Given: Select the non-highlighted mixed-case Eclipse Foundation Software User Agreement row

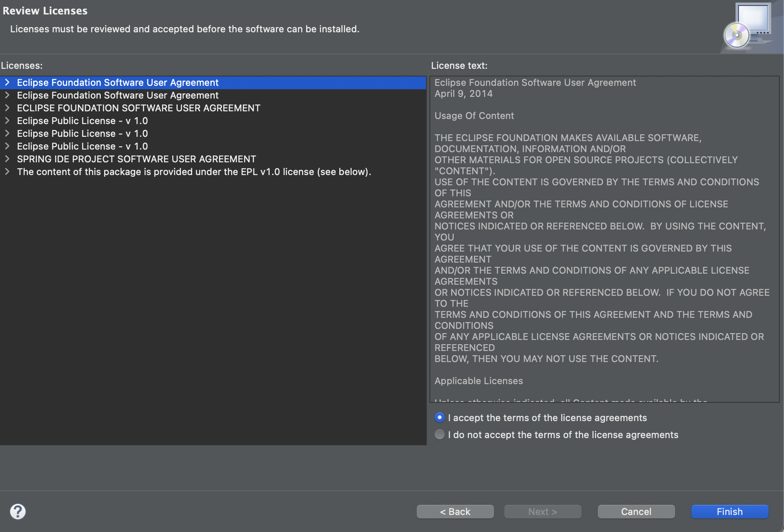Looking at the screenshot, I should pos(213,95).
